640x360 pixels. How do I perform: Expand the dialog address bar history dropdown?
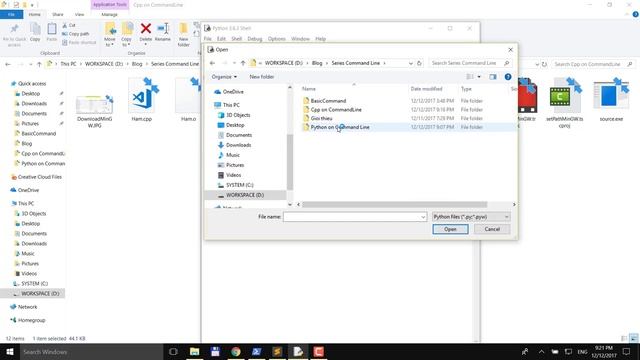(x=411, y=63)
